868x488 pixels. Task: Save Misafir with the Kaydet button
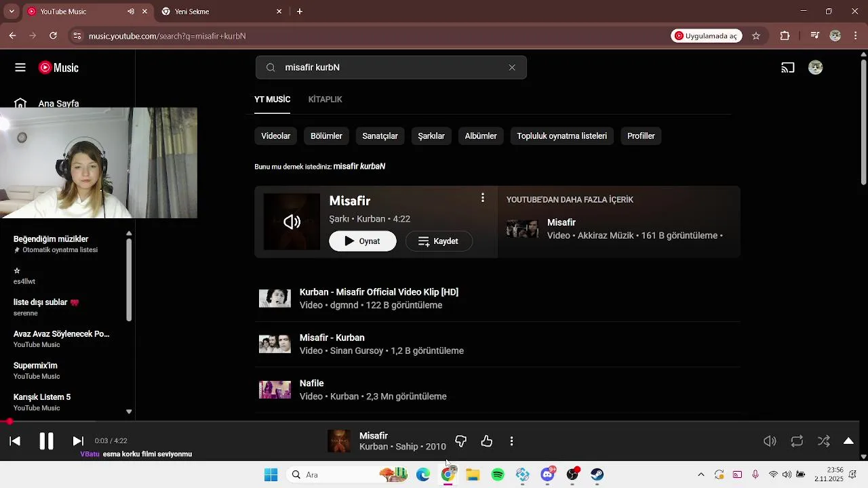[439, 241]
